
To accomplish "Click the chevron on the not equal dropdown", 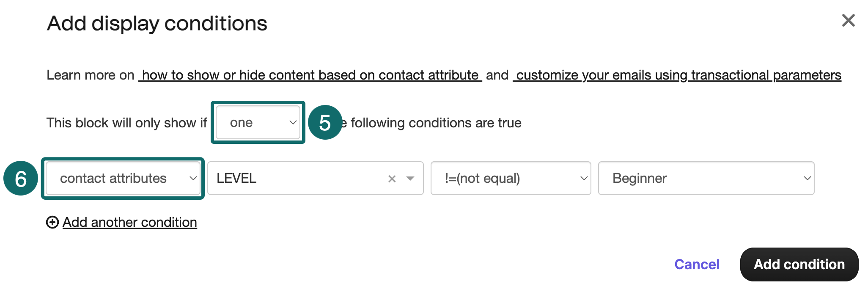I will point(584,178).
